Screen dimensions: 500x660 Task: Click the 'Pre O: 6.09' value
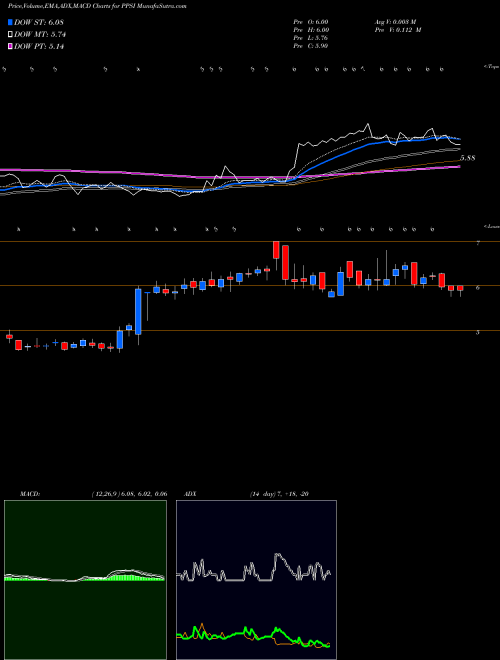point(311,22)
